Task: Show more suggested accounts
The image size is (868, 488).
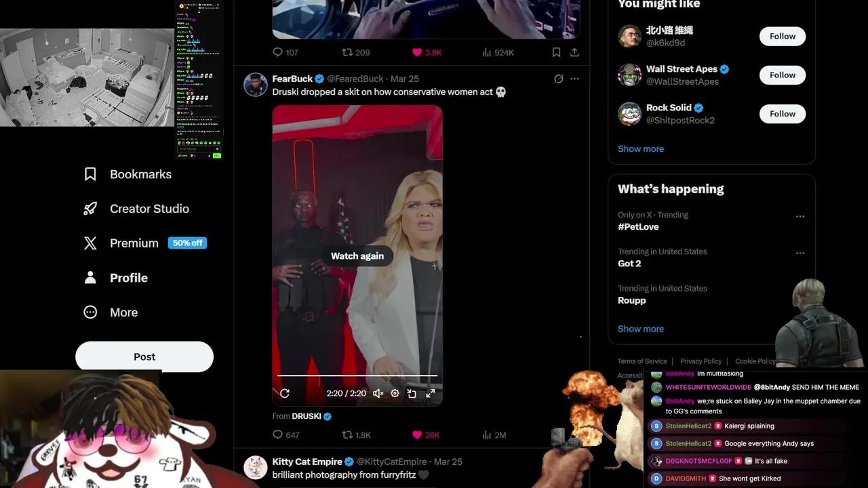Action: pyautogui.click(x=641, y=149)
